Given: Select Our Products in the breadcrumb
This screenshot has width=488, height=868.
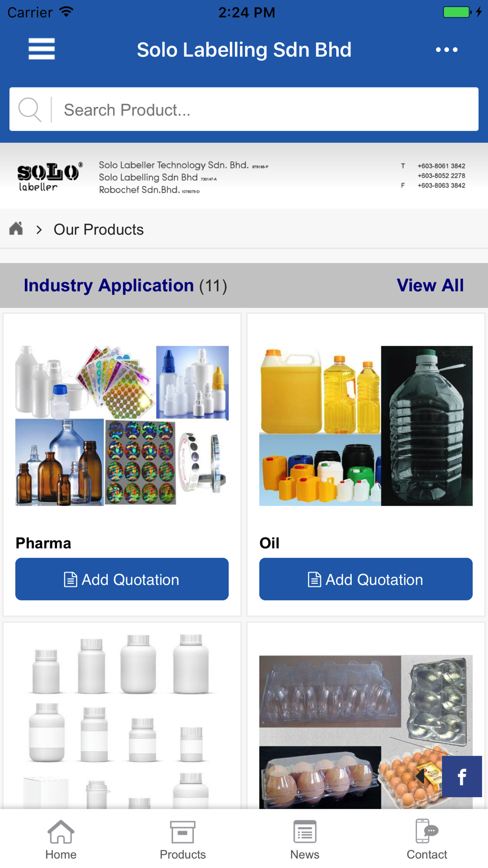Looking at the screenshot, I should coord(99,229).
